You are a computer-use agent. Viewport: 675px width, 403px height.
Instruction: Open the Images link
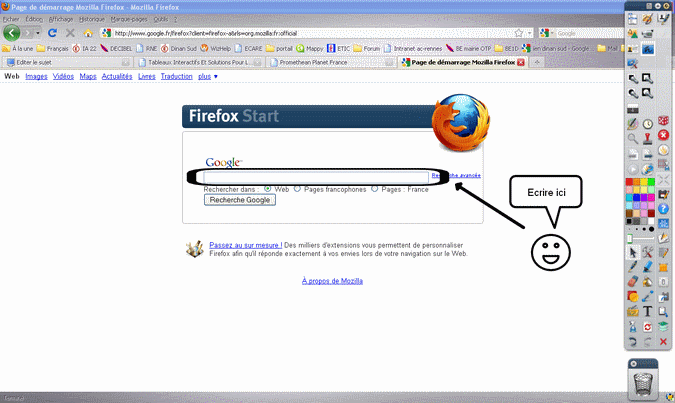pos(36,76)
